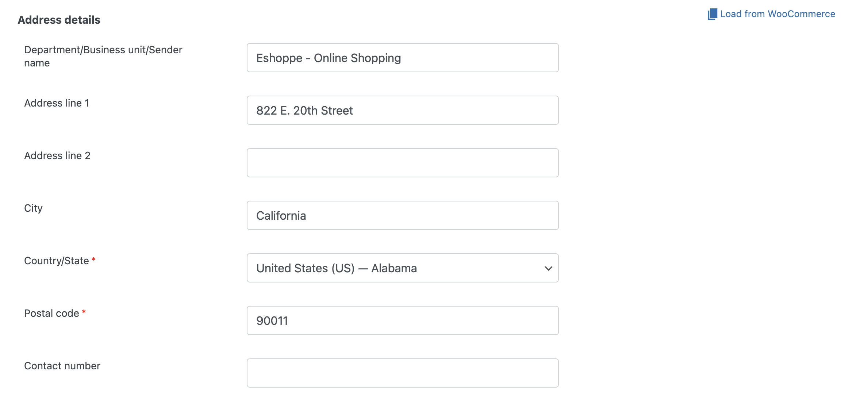This screenshot has height=400, width=868.
Task: Click the City label
Action: coord(33,208)
